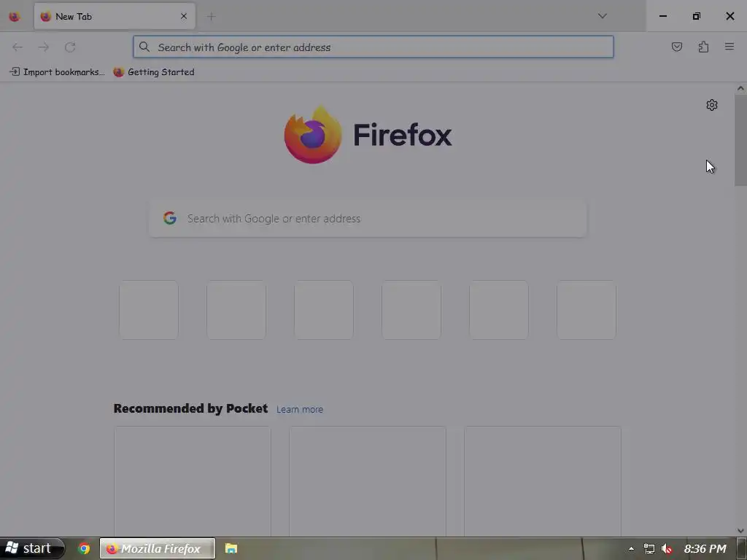
Task: Expand the list all tabs dropdown
Action: pyautogui.click(x=602, y=16)
